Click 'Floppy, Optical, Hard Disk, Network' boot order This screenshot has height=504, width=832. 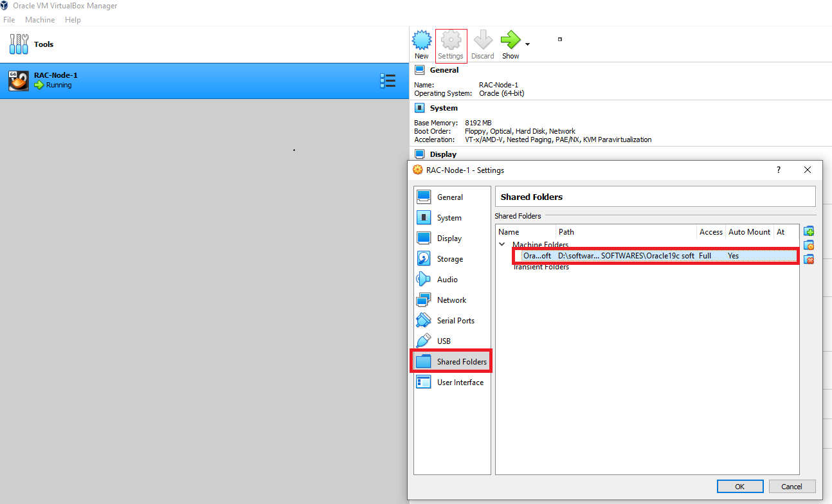pyautogui.click(x=520, y=131)
